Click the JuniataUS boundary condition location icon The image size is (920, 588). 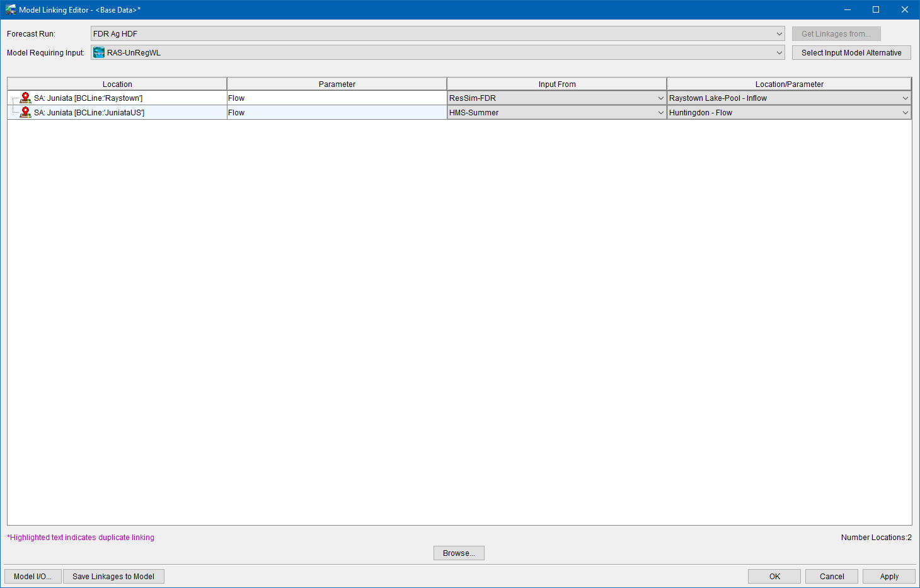[25, 113]
